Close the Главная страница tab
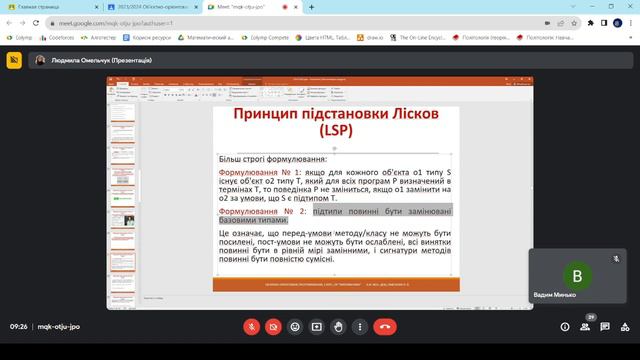Image resolution: width=640 pixels, height=360 pixels. coord(96,7)
